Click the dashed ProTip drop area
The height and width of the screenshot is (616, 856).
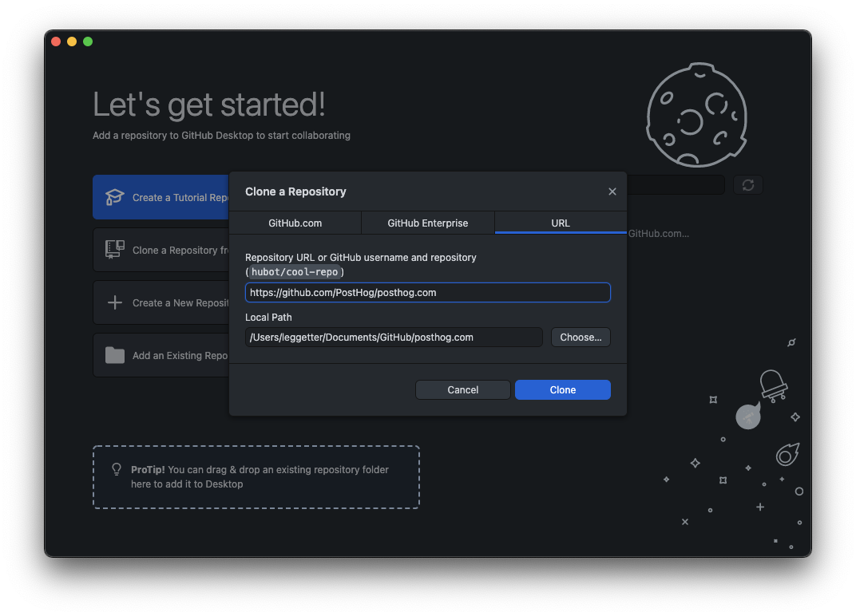pos(256,476)
